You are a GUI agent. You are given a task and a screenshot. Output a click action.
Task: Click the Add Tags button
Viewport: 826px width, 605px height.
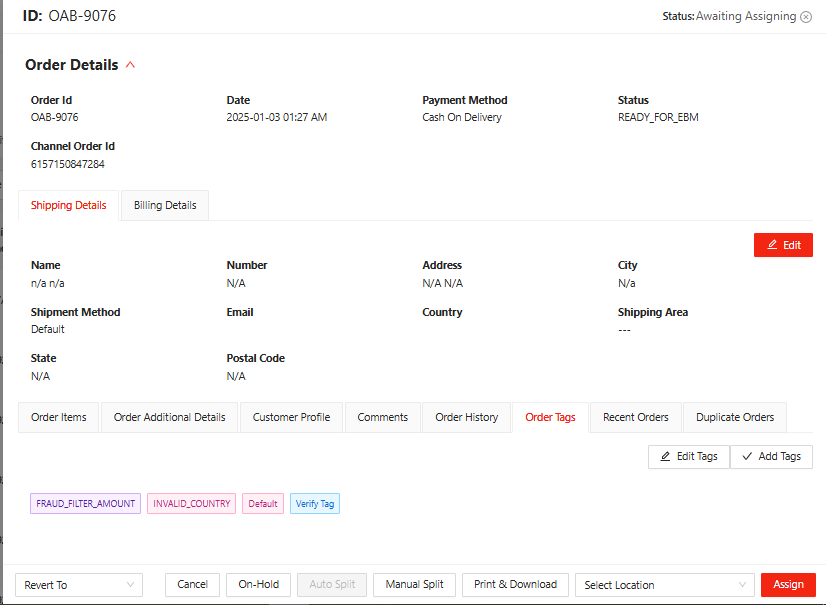(x=771, y=457)
